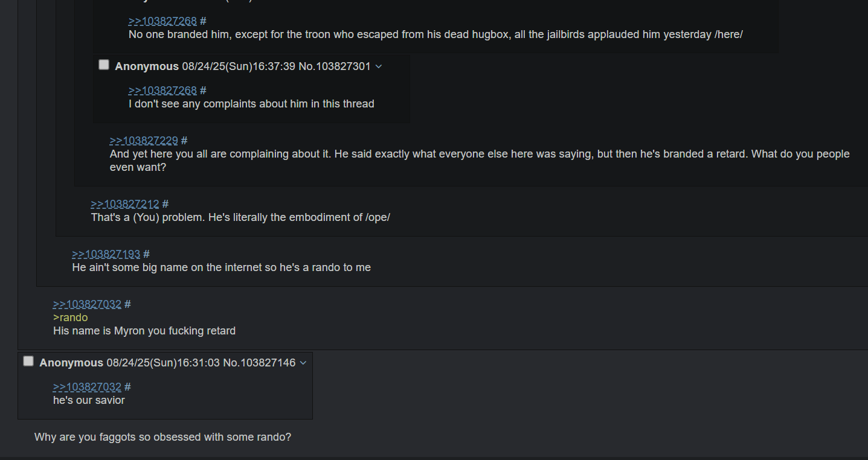This screenshot has height=460, width=868.
Task: Click post number 103827146 to quote it
Action: (267, 363)
